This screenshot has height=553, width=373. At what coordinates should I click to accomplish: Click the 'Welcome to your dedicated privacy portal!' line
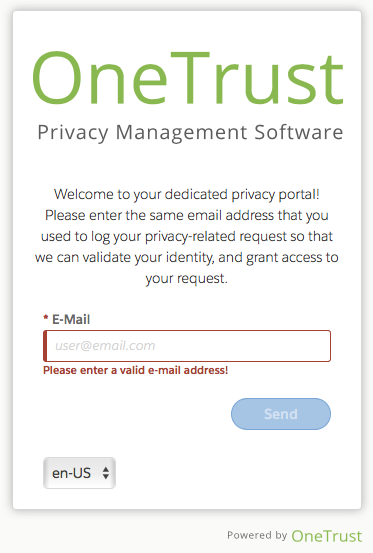click(x=186, y=195)
